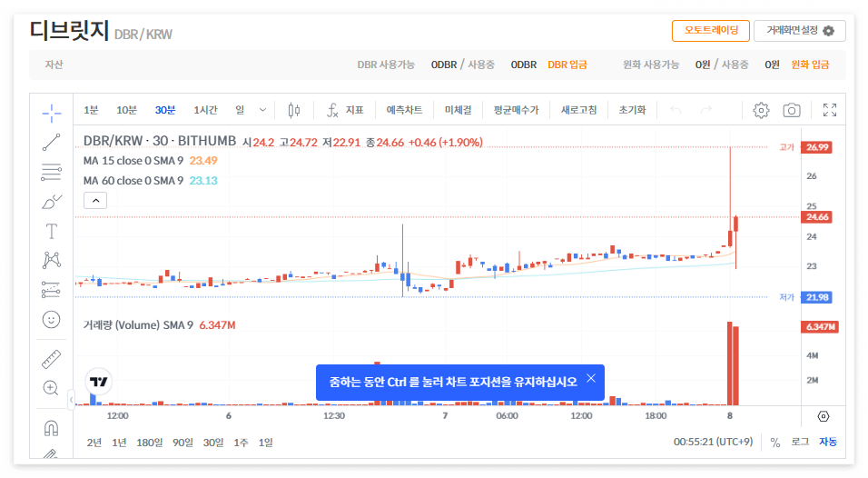Open candlestick chart type selector
Image resolution: width=868 pixels, height=478 pixels.
point(294,110)
